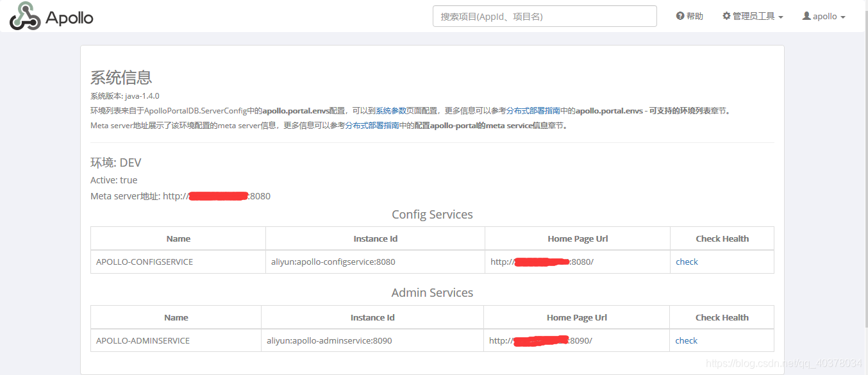Image resolution: width=868 pixels, height=375 pixels.
Task: Click Admin Services Name column header
Action: tap(176, 317)
